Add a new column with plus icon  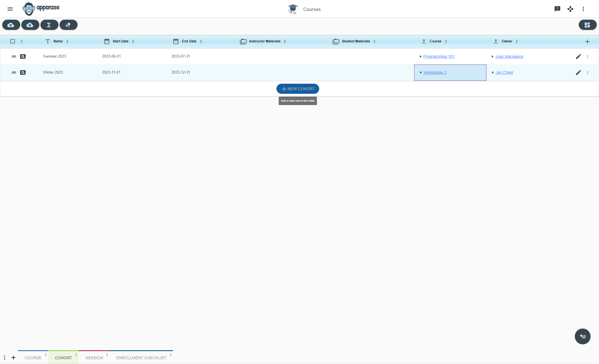(587, 42)
